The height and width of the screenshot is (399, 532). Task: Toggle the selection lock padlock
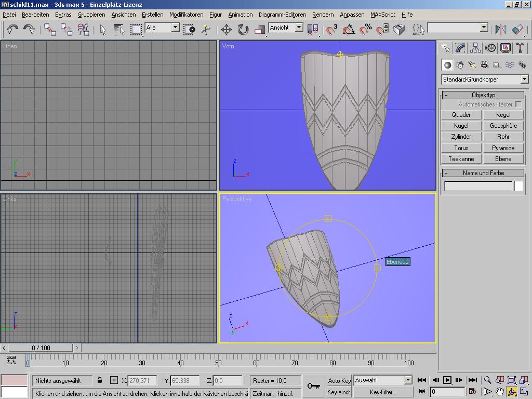point(100,380)
